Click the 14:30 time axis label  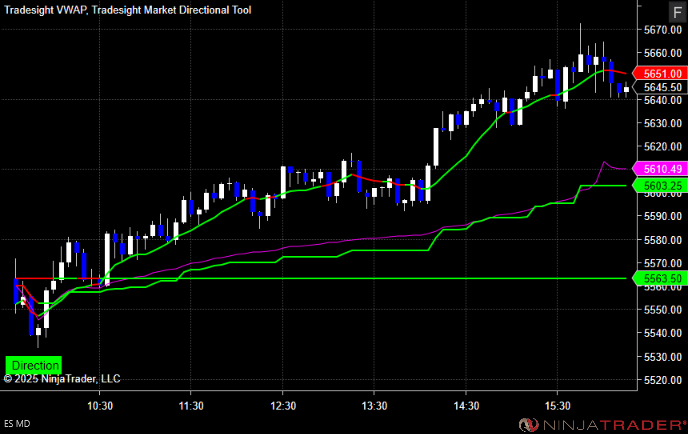click(466, 406)
